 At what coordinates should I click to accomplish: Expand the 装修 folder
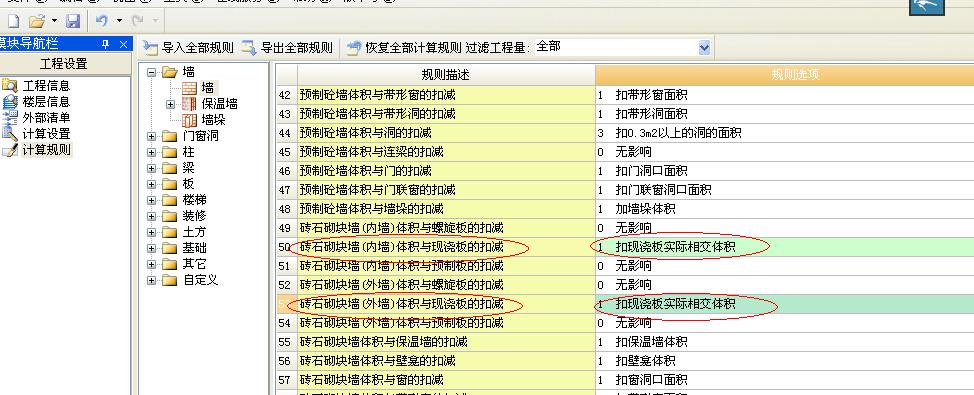[152, 217]
